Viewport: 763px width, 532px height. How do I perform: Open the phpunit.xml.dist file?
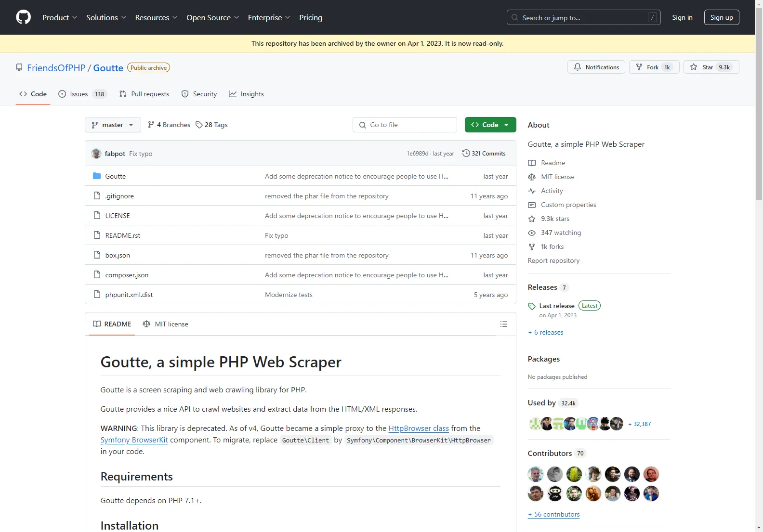pos(129,295)
